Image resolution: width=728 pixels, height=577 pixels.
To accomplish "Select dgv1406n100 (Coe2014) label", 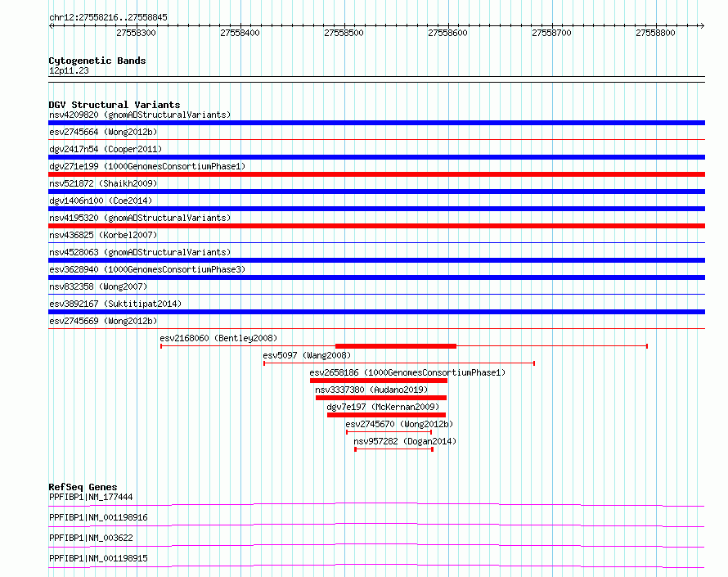I will tap(101, 201).
